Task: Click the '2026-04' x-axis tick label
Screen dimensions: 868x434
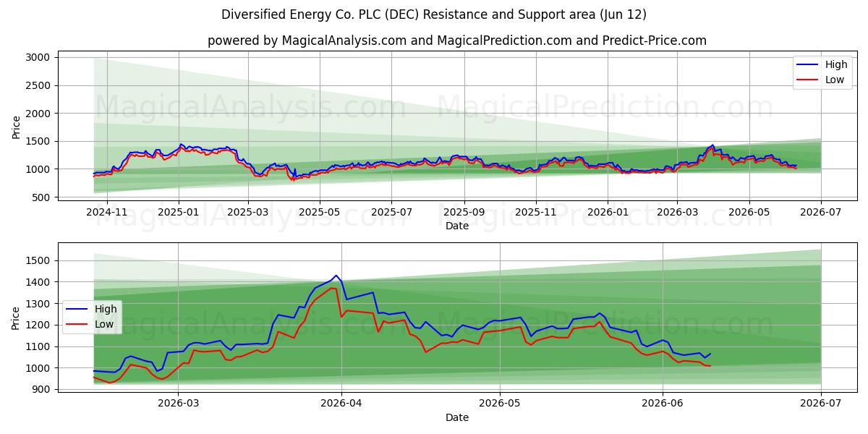Action: pyautogui.click(x=341, y=404)
